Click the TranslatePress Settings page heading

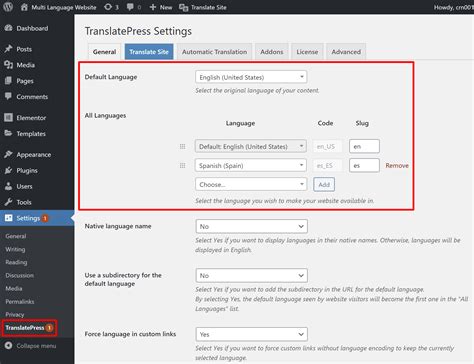[x=138, y=31]
